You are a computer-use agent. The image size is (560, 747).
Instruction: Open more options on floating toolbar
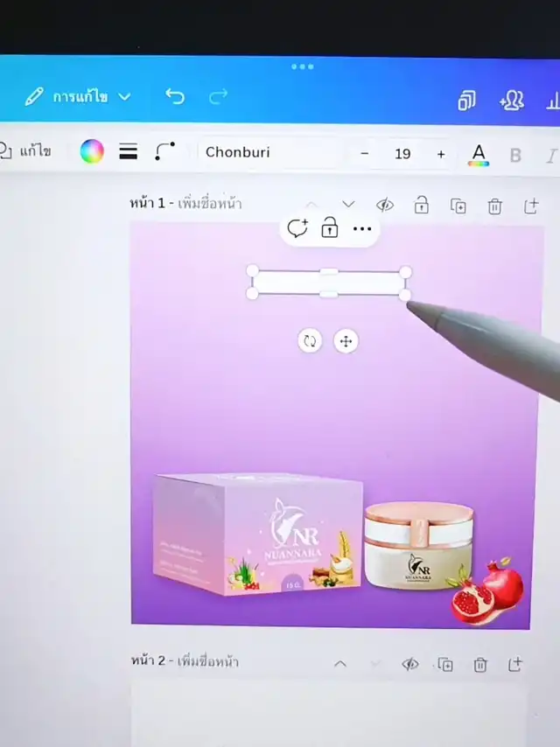[x=362, y=229]
